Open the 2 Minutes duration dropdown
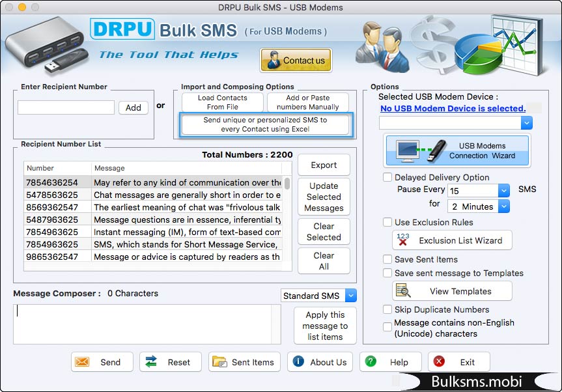 coord(503,206)
